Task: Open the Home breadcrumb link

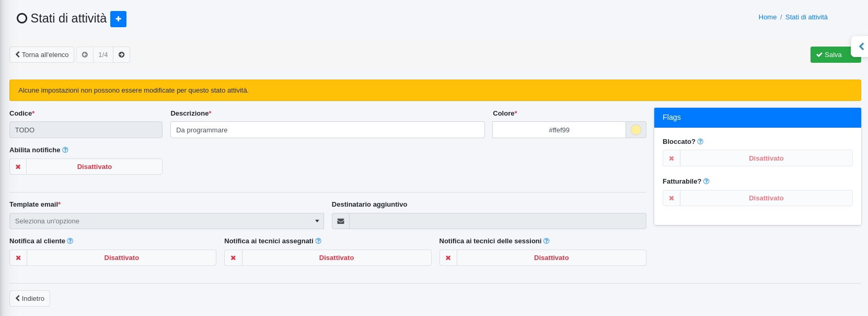Action: tap(767, 17)
